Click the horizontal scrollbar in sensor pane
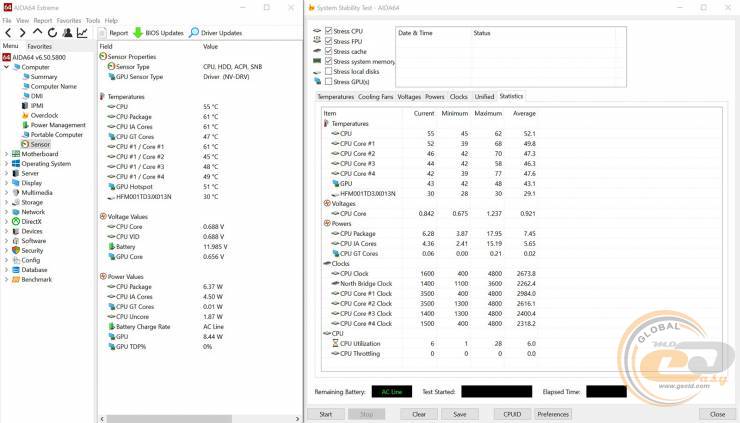This screenshot has height=423, width=740. (x=168, y=419)
